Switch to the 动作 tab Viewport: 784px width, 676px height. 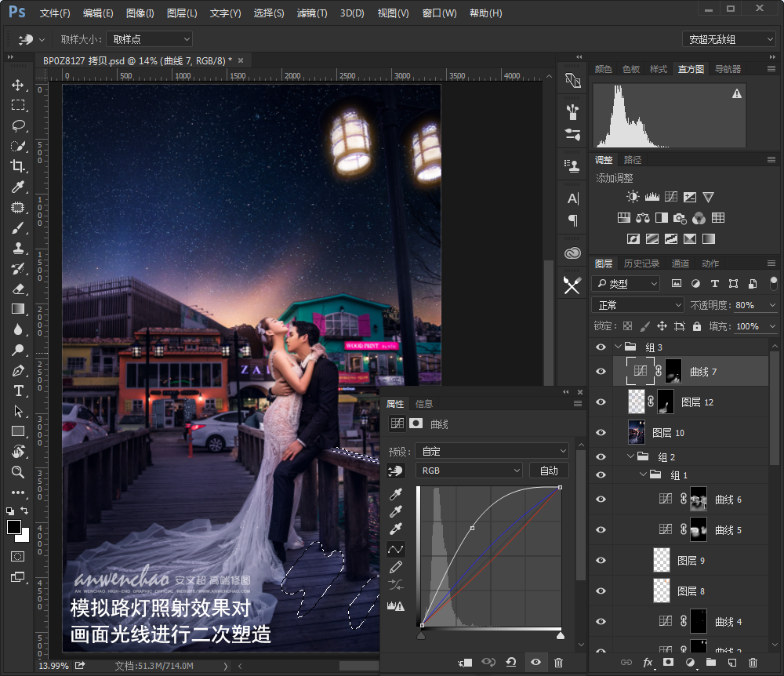[x=710, y=263]
